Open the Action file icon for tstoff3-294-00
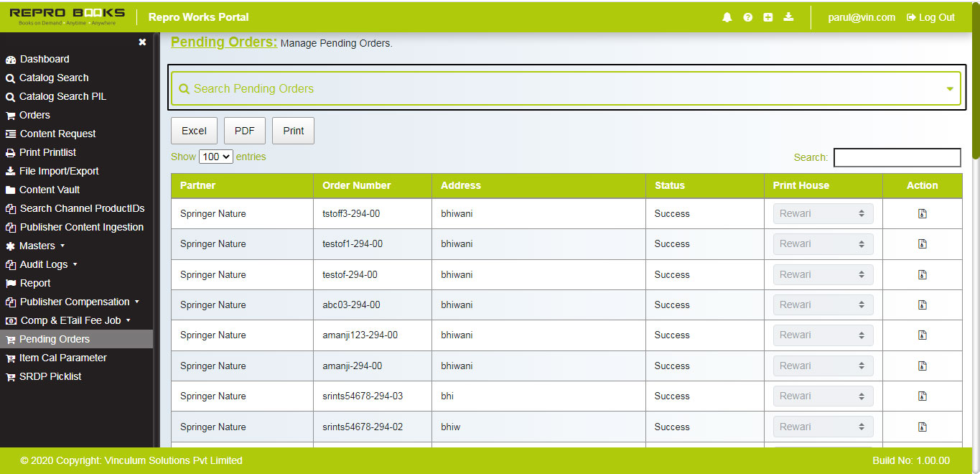Viewport: 980px width, 474px height. (x=922, y=213)
